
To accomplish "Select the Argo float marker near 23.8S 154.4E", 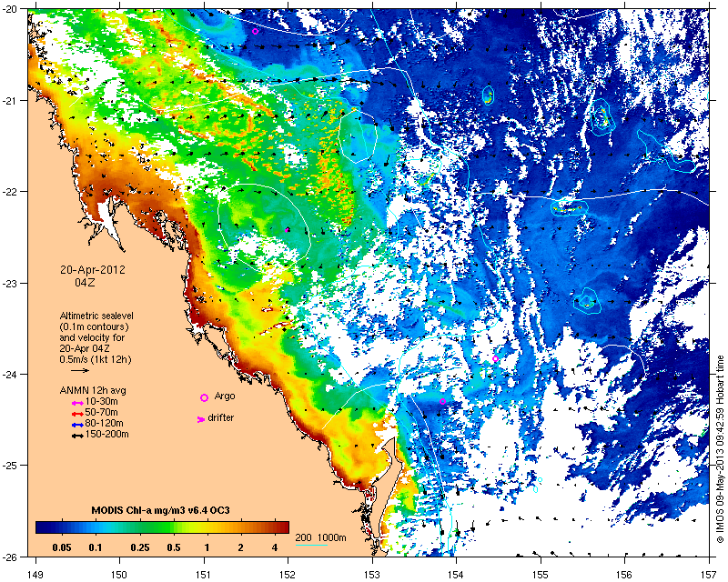I will coord(495,359).
